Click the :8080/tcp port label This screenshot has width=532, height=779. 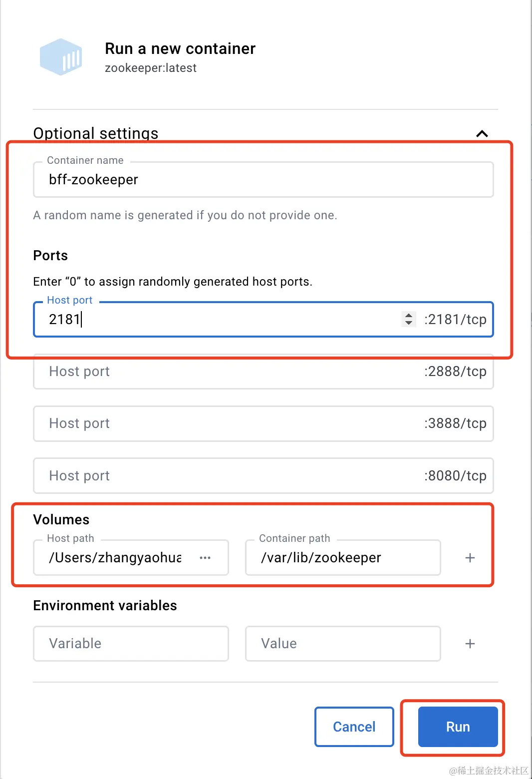[455, 475]
